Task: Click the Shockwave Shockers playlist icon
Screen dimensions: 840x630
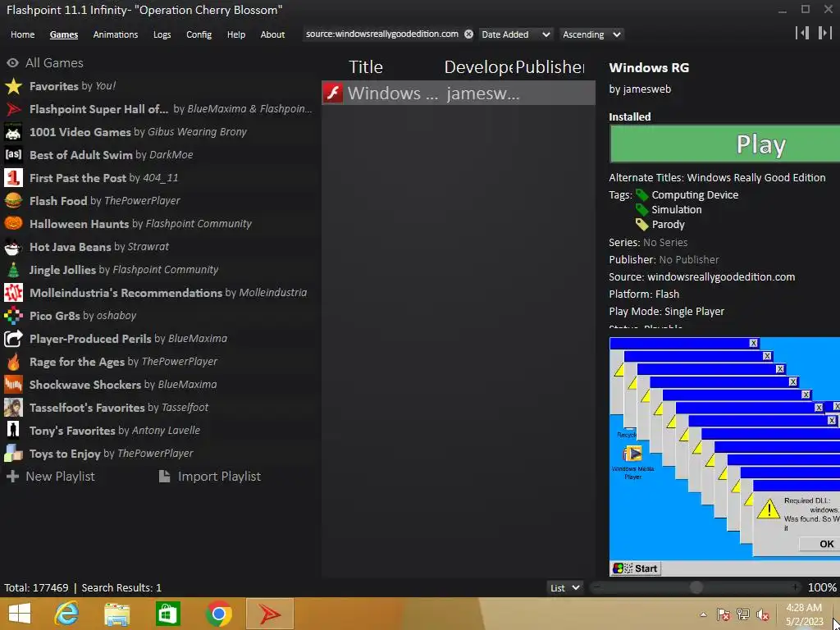Action: (x=13, y=385)
